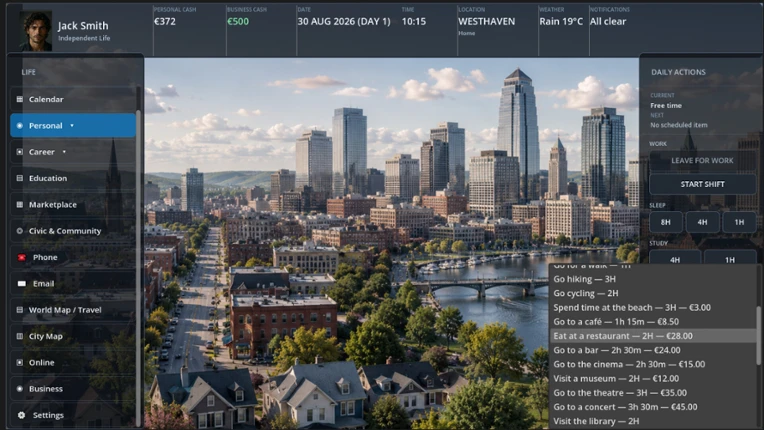Click the personal cash €372 value
Image resolution: width=764 pixels, height=430 pixels.
click(165, 21)
